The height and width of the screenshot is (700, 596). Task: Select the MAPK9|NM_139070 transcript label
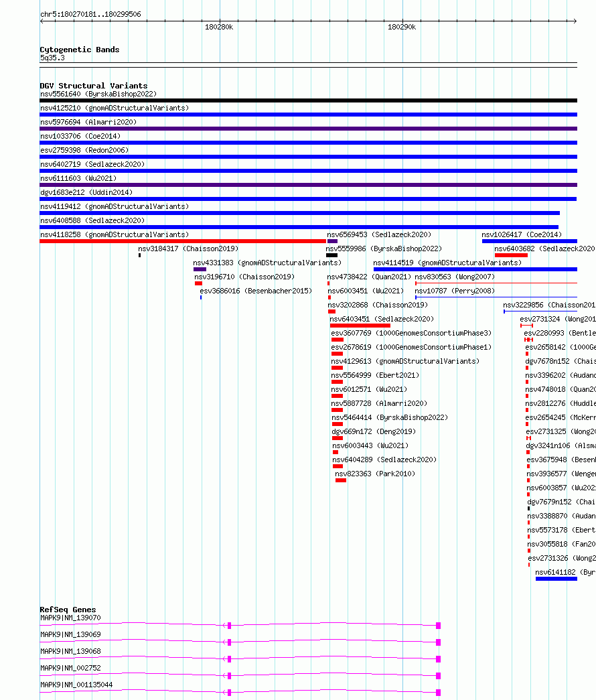coord(70,618)
